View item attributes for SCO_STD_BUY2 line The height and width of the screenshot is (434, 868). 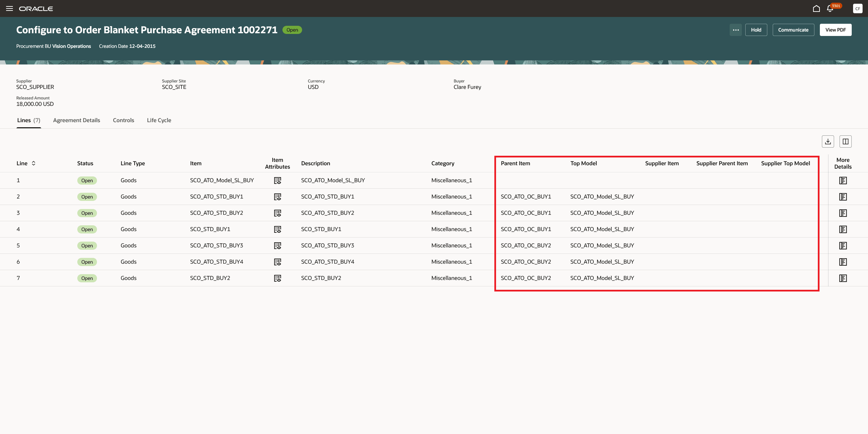(x=277, y=278)
